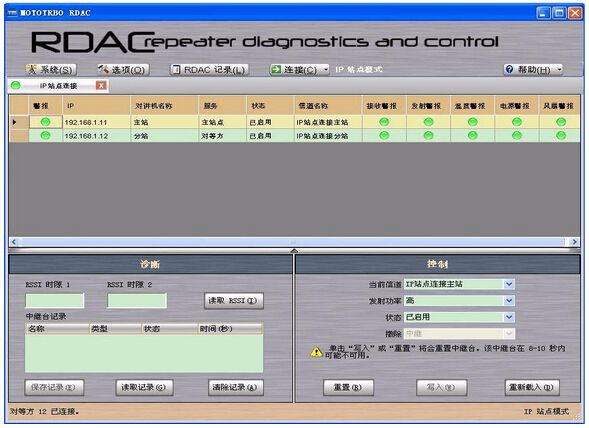Click 风扇警报 indicator of the 主站 row
This screenshot has height=428, width=589.
click(x=561, y=122)
